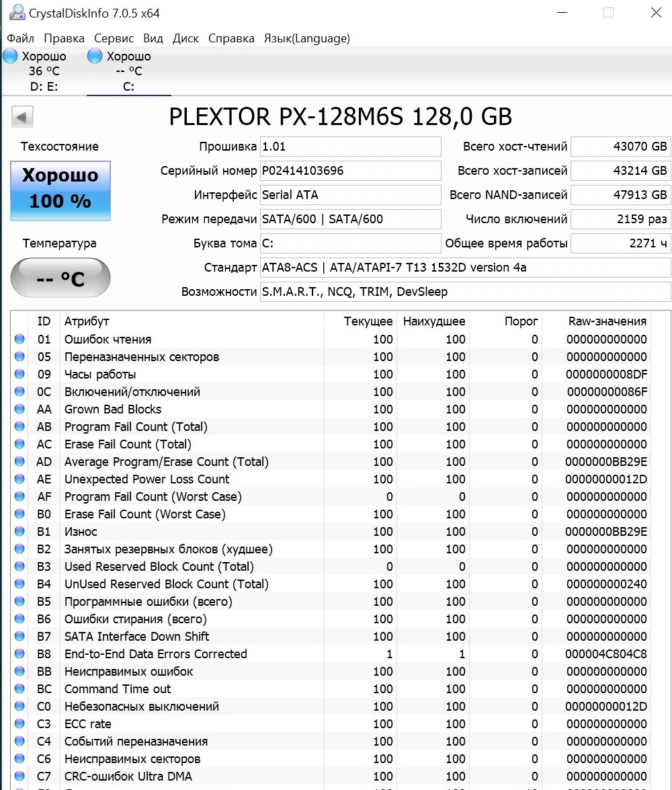Click the host reads value 43070 GB
The height and width of the screenshot is (790, 672).
621,147
